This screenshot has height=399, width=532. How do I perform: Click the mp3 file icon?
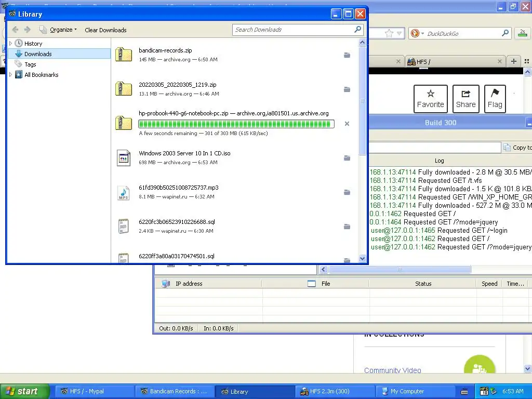124,192
